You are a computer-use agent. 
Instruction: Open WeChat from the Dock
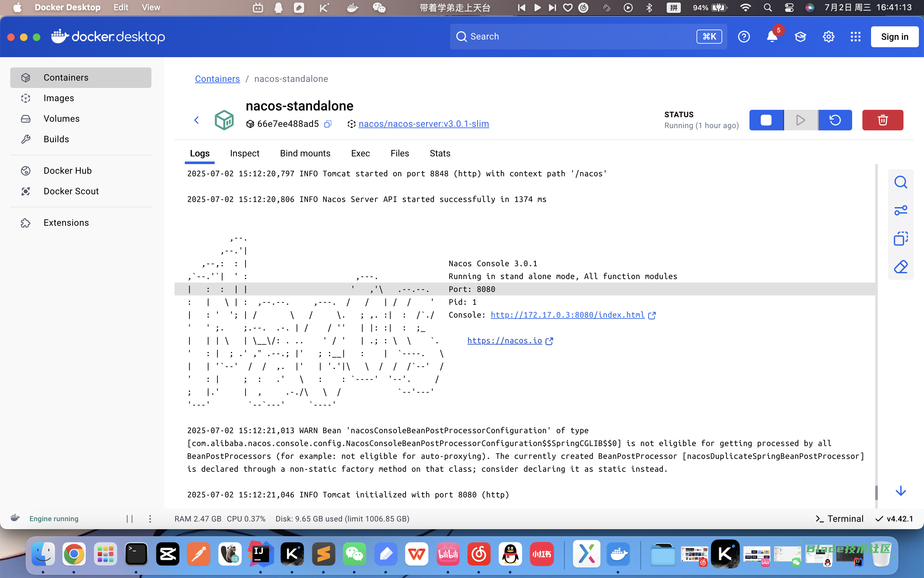pyautogui.click(x=354, y=554)
